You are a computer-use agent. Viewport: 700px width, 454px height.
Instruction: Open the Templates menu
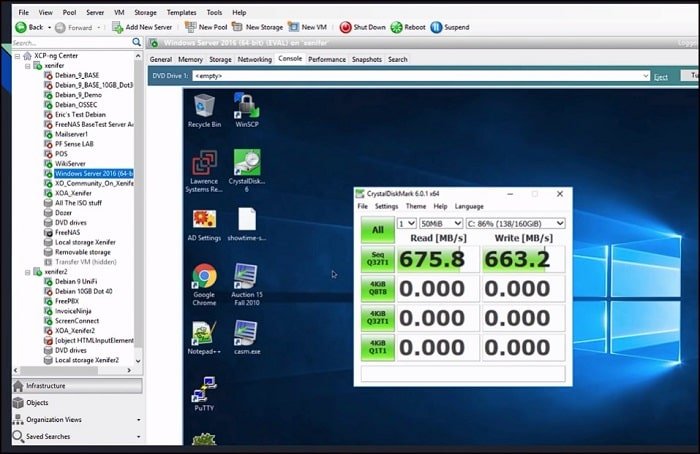click(181, 12)
